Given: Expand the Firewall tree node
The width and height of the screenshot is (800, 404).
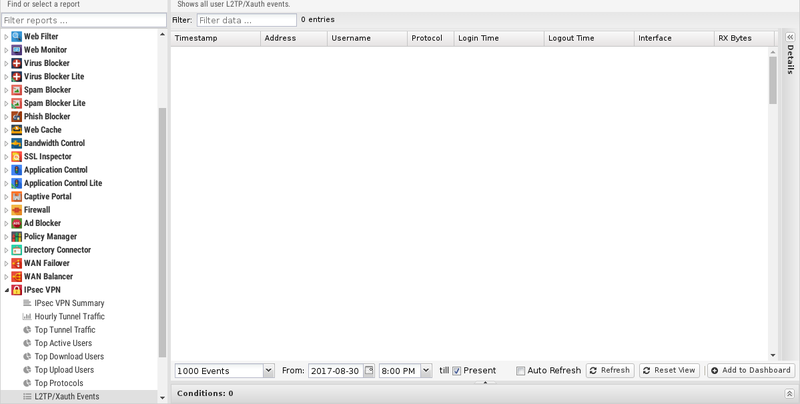Looking at the screenshot, I should (6, 210).
